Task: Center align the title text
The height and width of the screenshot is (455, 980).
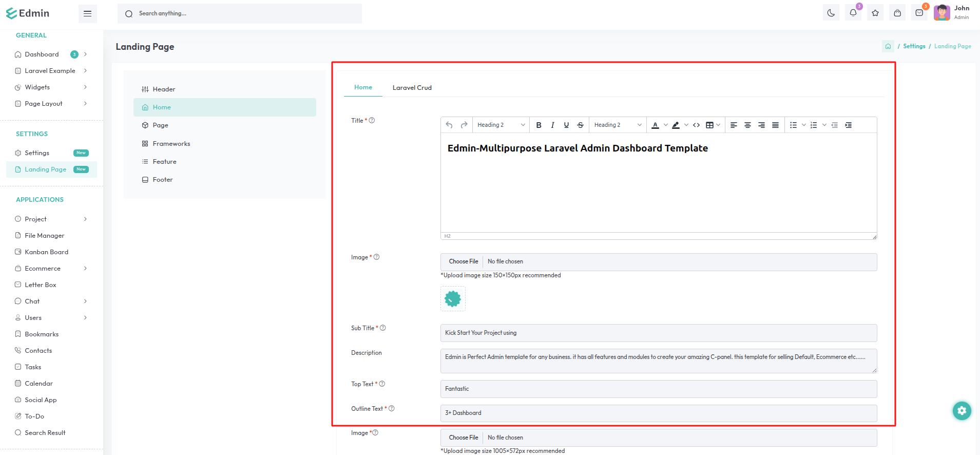Action: (747, 125)
